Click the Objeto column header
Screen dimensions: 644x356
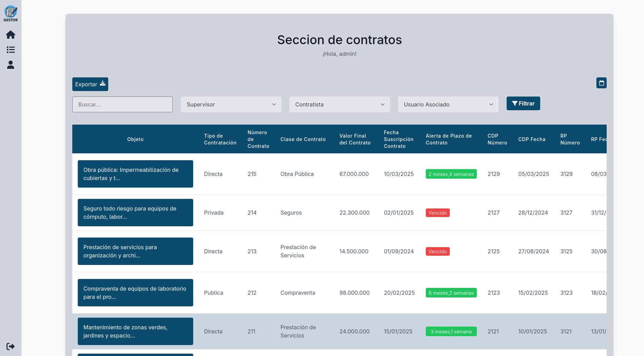pyautogui.click(x=135, y=139)
